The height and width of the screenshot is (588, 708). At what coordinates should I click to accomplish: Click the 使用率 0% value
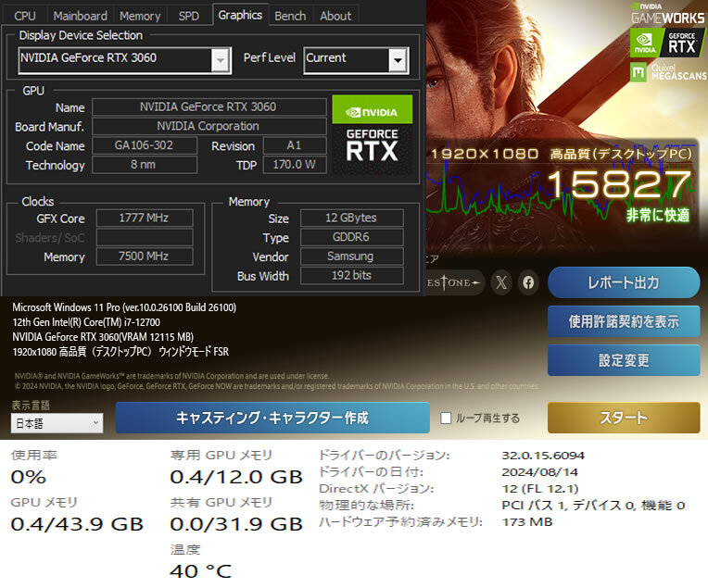29,477
